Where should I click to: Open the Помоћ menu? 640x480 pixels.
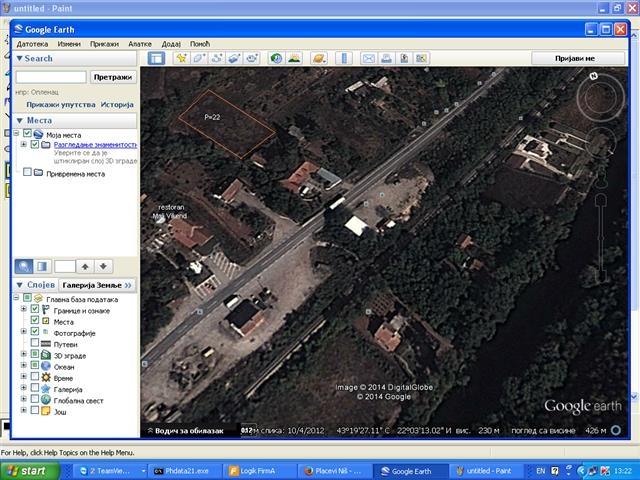200,44
